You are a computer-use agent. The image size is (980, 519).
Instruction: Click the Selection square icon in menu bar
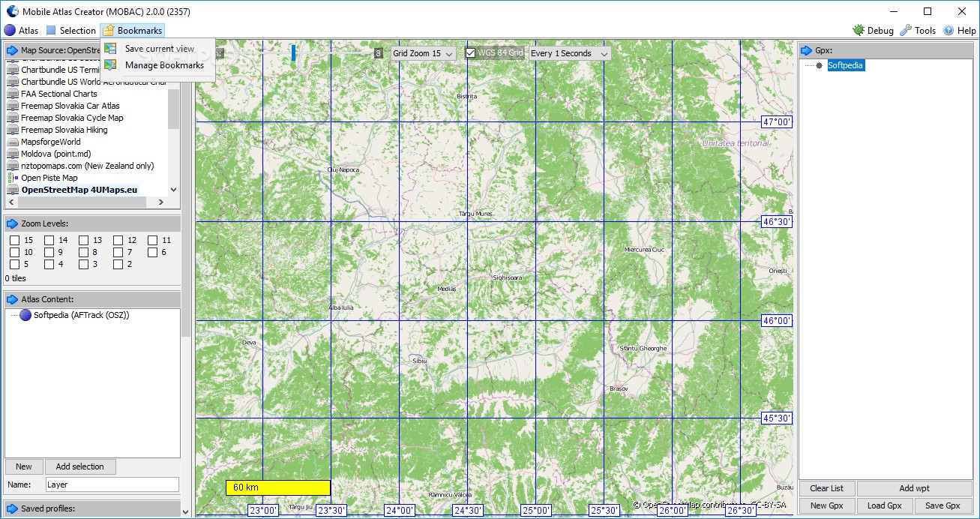click(51, 31)
